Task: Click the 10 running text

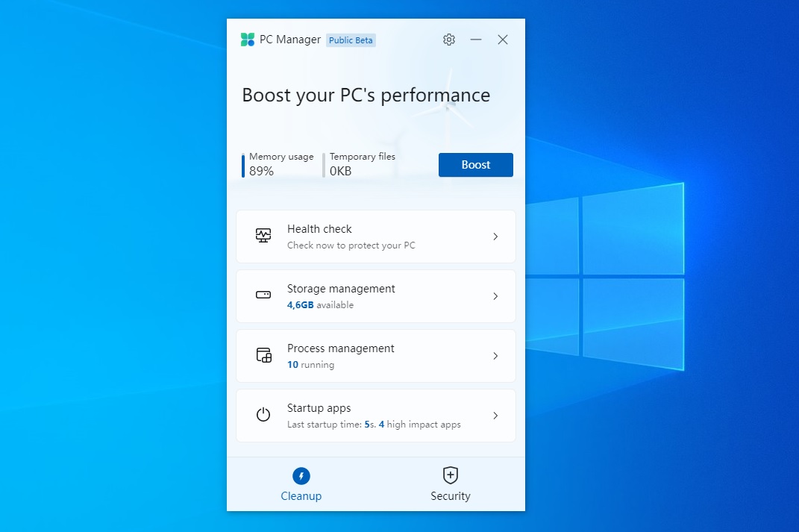Action: coord(310,365)
